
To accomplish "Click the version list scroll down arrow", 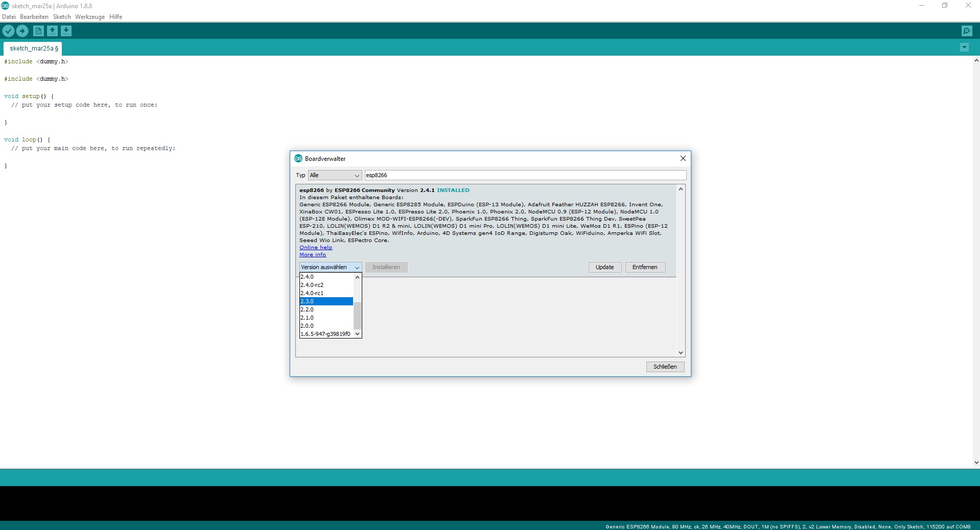I will pos(357,334).
